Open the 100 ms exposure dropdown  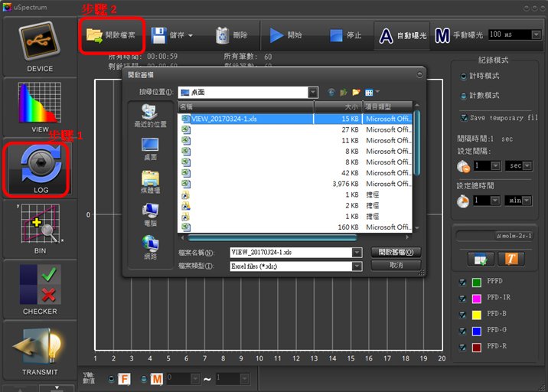[536, 34]
